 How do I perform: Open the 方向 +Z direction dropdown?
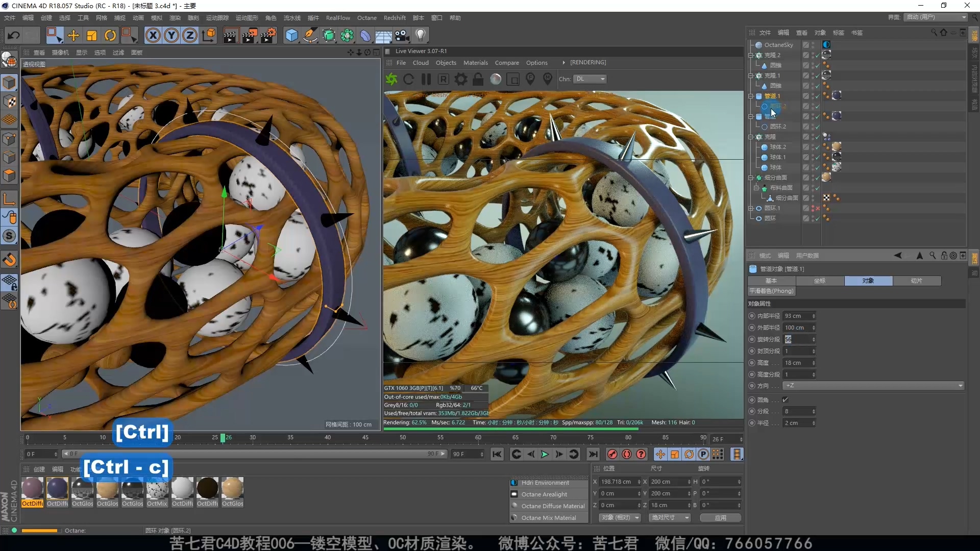pos(873,386)
